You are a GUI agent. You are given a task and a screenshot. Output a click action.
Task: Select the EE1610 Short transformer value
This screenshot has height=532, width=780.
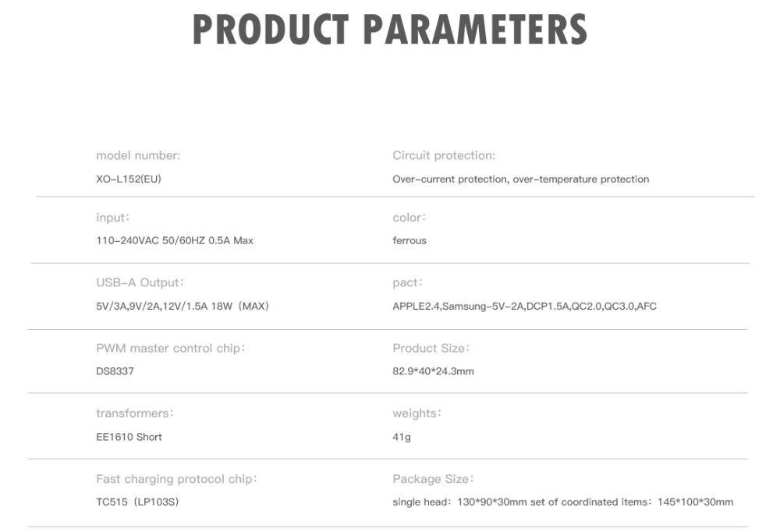click(x=129, y=437)
